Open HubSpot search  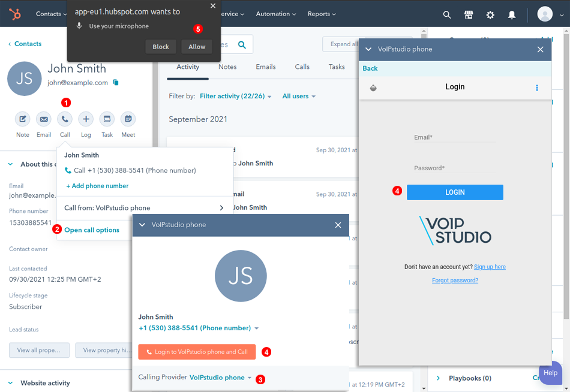tap(447, 14)
